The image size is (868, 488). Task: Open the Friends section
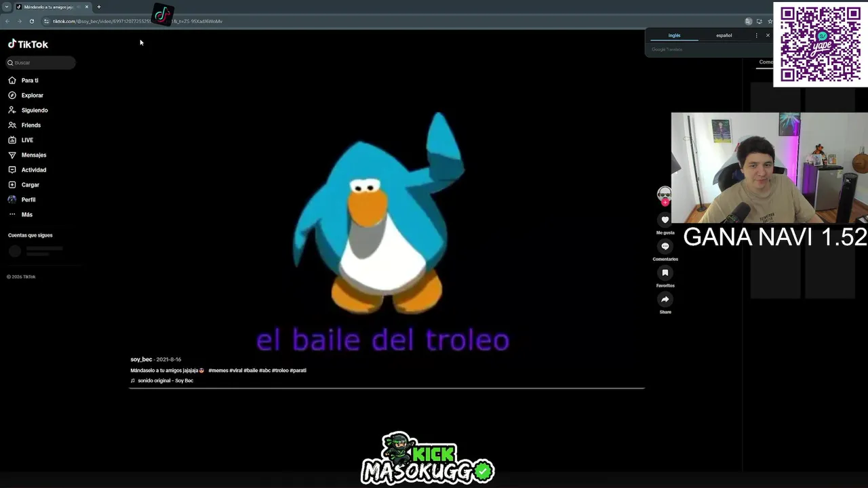tap(31, 125)
